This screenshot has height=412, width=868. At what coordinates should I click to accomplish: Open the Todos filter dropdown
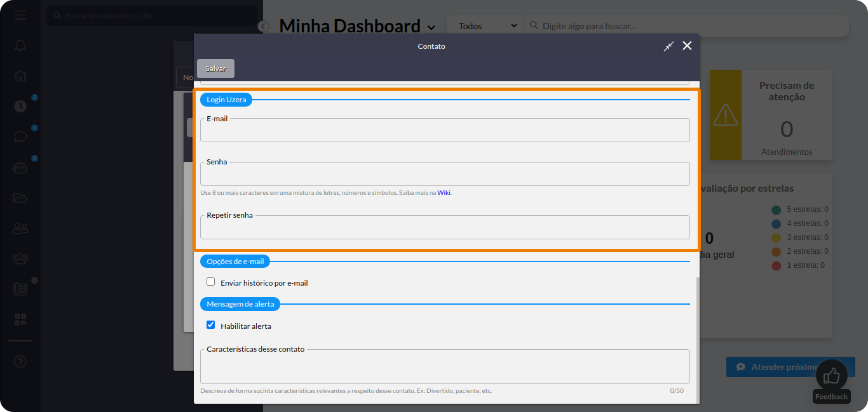487,26
